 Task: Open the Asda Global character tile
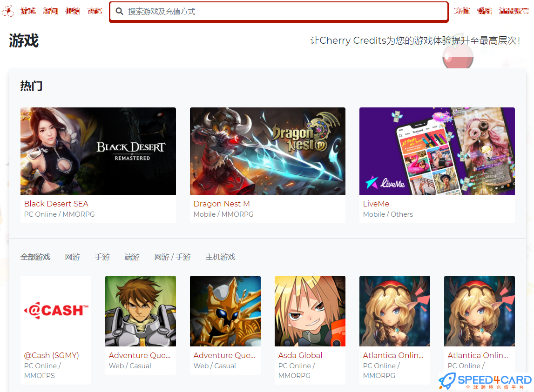(x=310, y=311)
